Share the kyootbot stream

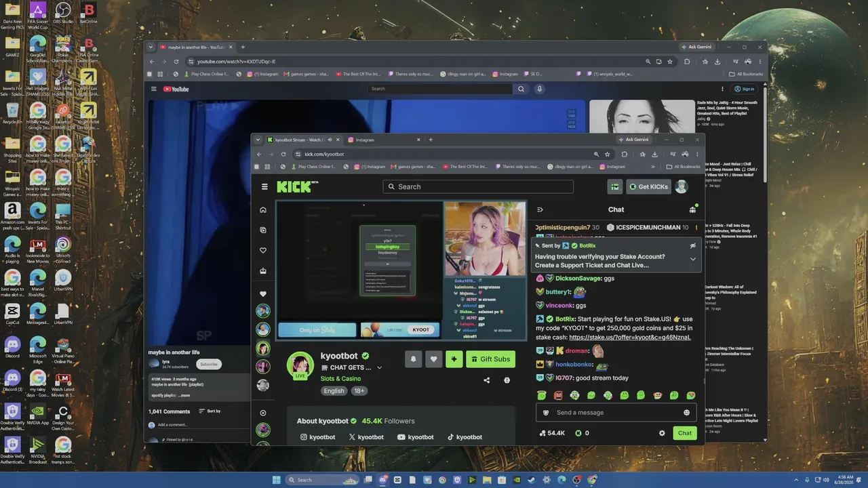pos(486,380)
